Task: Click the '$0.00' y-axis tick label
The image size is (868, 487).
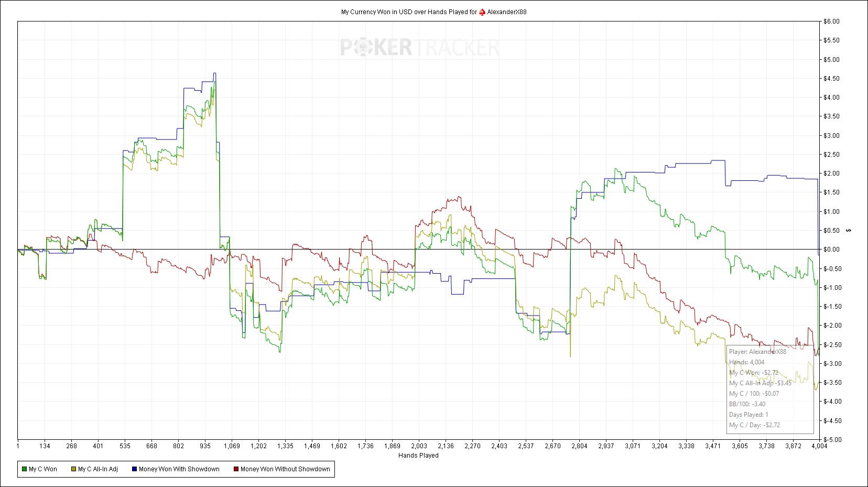Action: point(831,250)
